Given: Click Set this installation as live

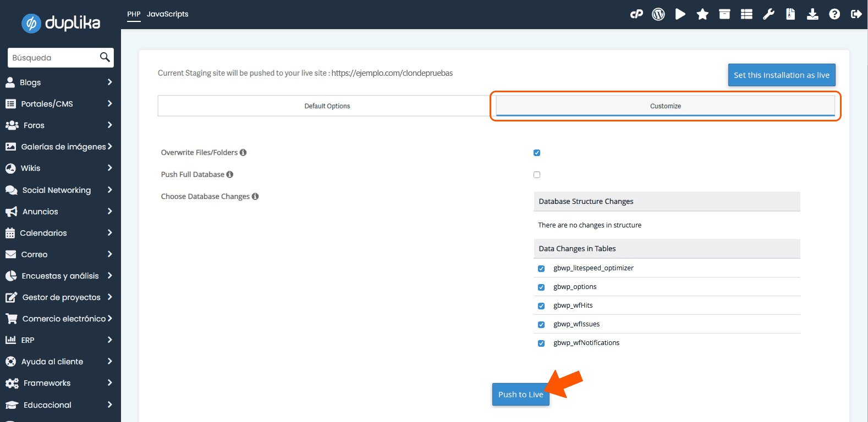Looking at the screenshot, I should click(781, 75).
